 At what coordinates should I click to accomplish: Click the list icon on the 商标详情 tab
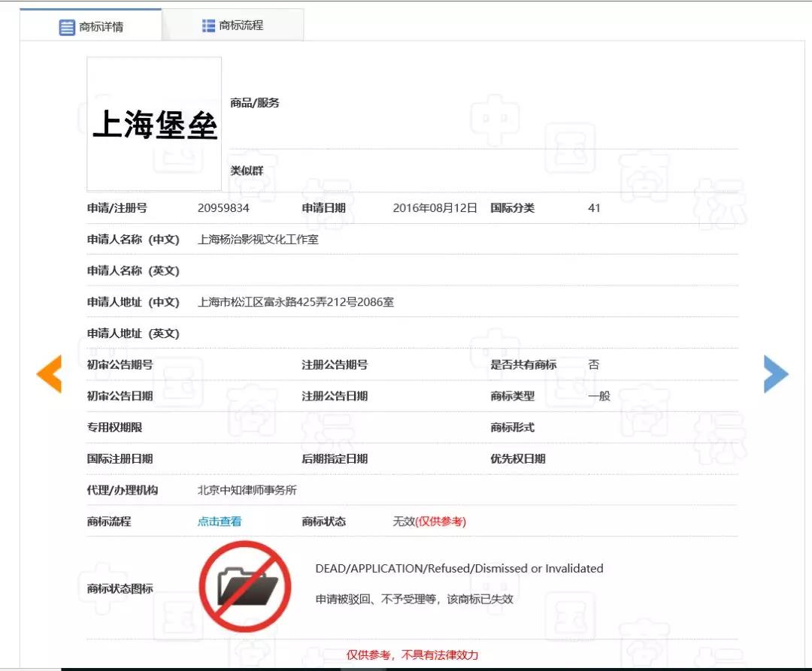click(67, 27)
